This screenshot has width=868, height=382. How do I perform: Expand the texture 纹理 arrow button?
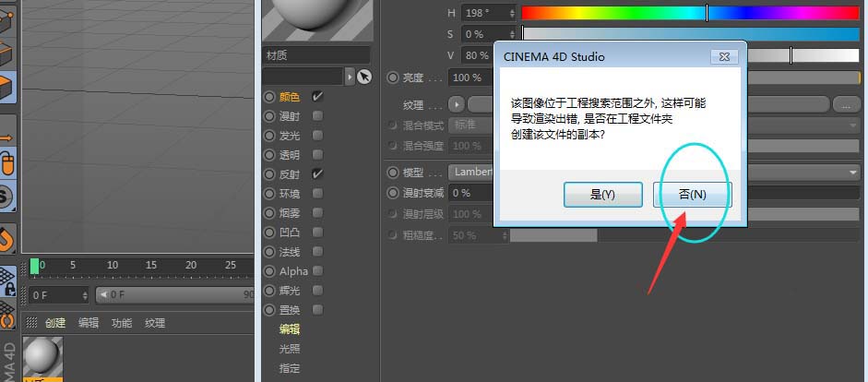point(457,104)
